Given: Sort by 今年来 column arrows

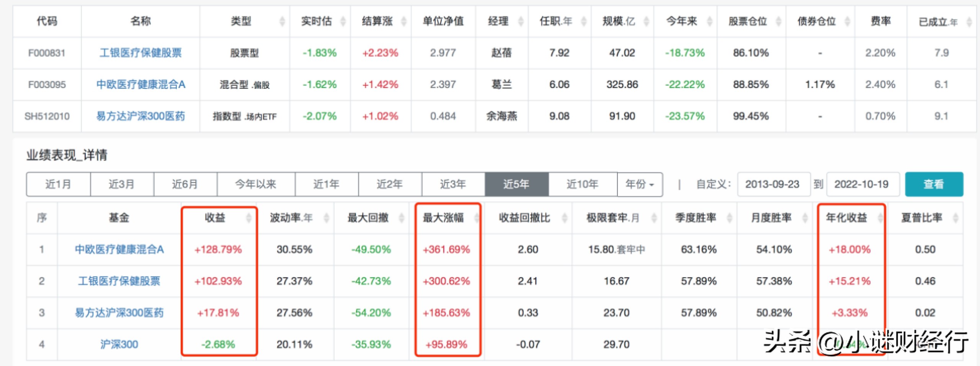Looking at the screenshot, I should pos(709,21).
